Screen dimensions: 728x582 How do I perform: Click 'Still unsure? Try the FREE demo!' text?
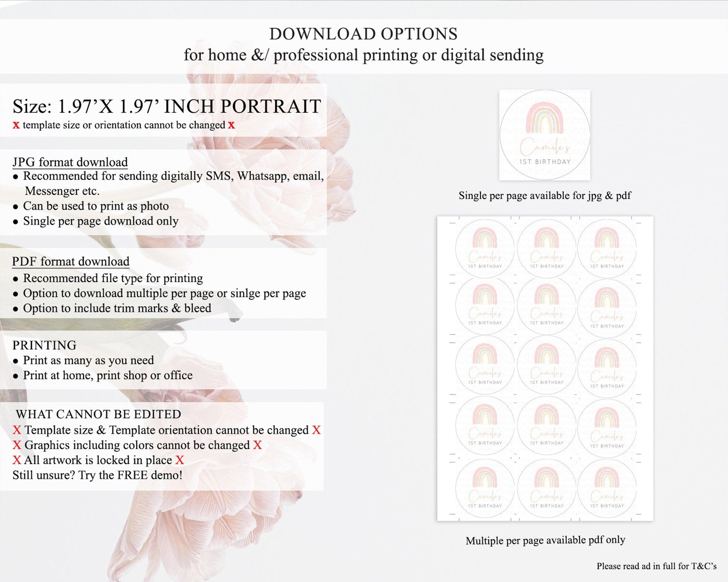(97, 475)
